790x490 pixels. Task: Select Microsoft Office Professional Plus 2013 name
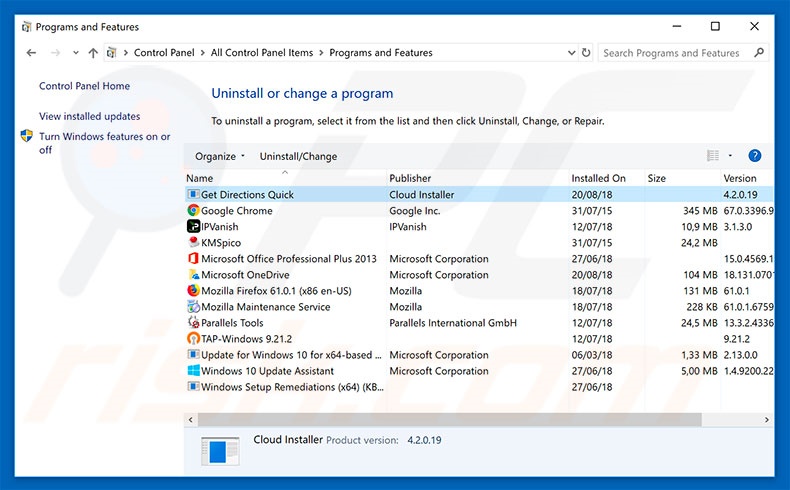289,259
